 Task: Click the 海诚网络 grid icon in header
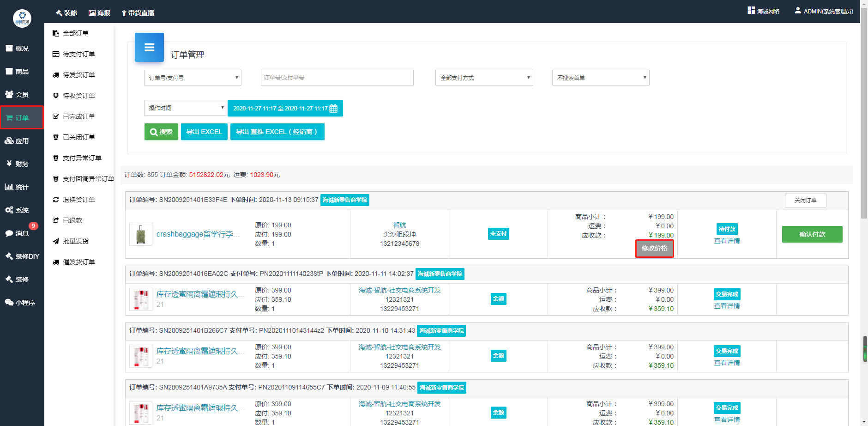751,11
